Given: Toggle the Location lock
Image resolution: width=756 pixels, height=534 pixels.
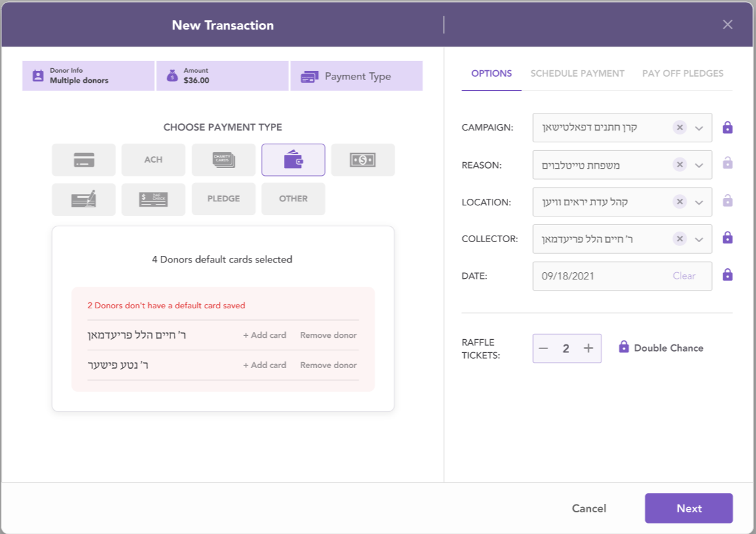Looking at the screenshot, I should click(x=728, y=201).
